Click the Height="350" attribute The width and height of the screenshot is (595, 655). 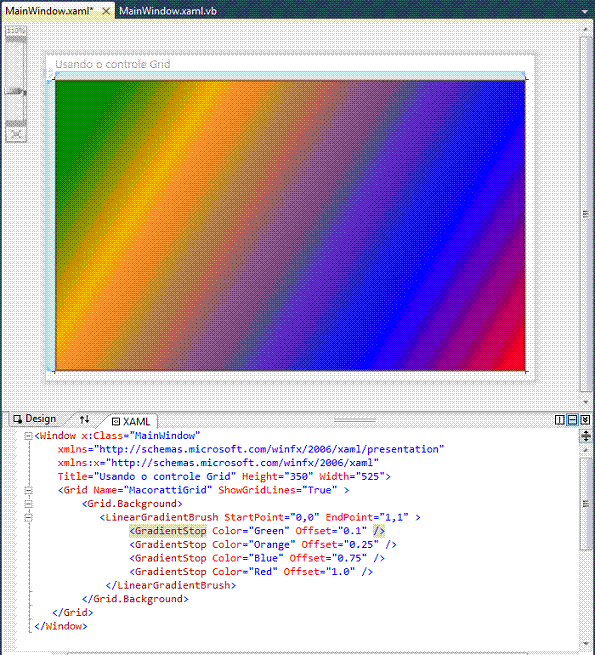(278, 477)
